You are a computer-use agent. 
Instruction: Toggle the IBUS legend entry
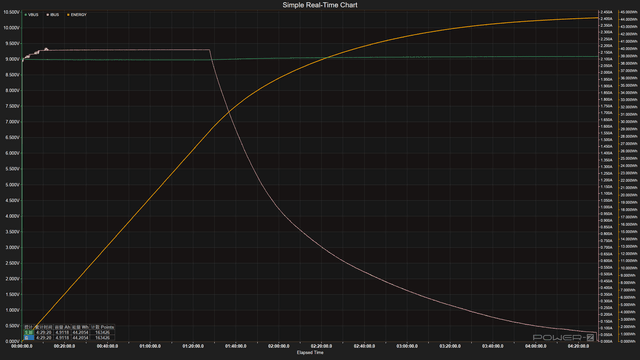point(53,15)
